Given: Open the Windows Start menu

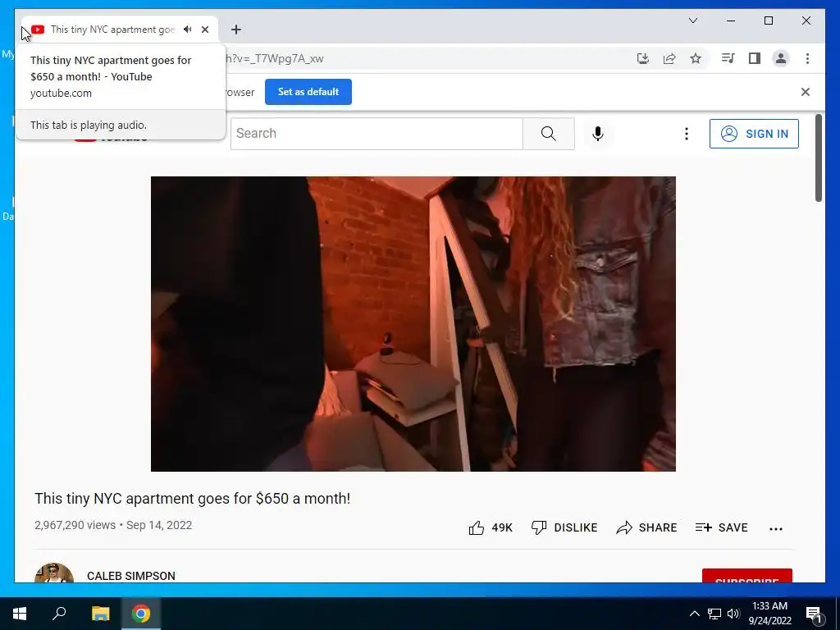Looking at the screenshot, I should 20,614.
